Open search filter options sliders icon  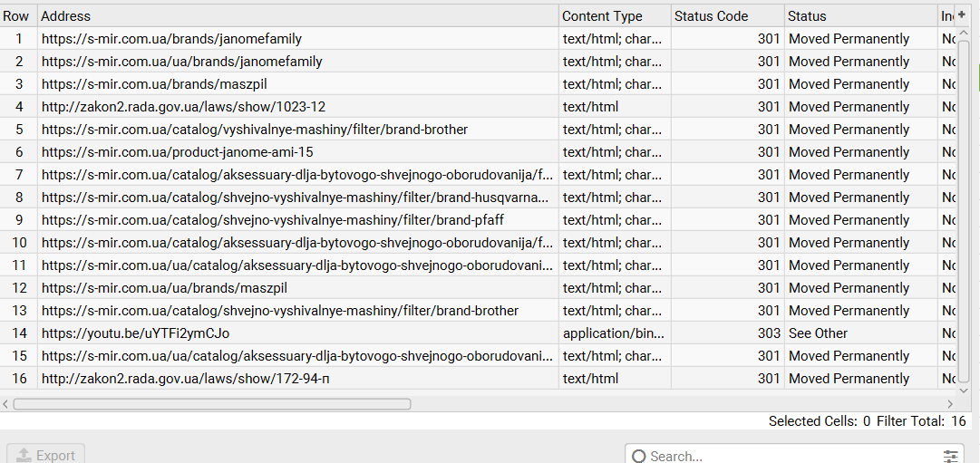[950, 456]
